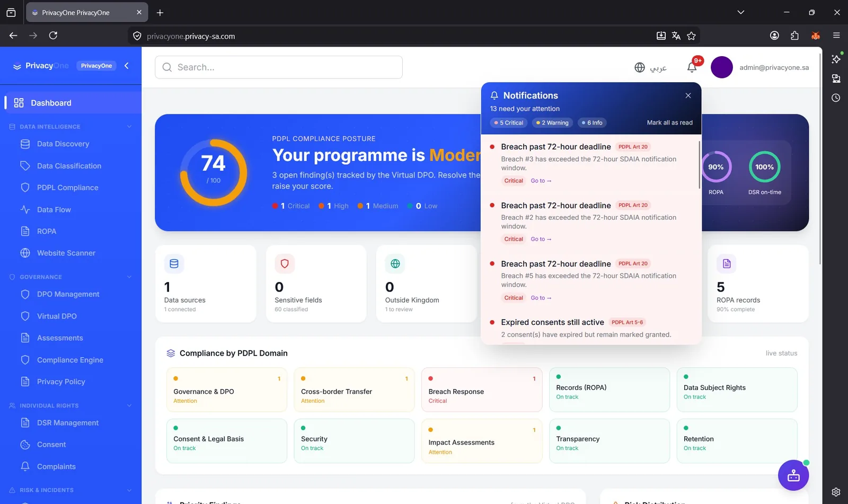Viewport: 848px width, 504px height.
Task: Open the Security domain card
Action: [354, 441]
